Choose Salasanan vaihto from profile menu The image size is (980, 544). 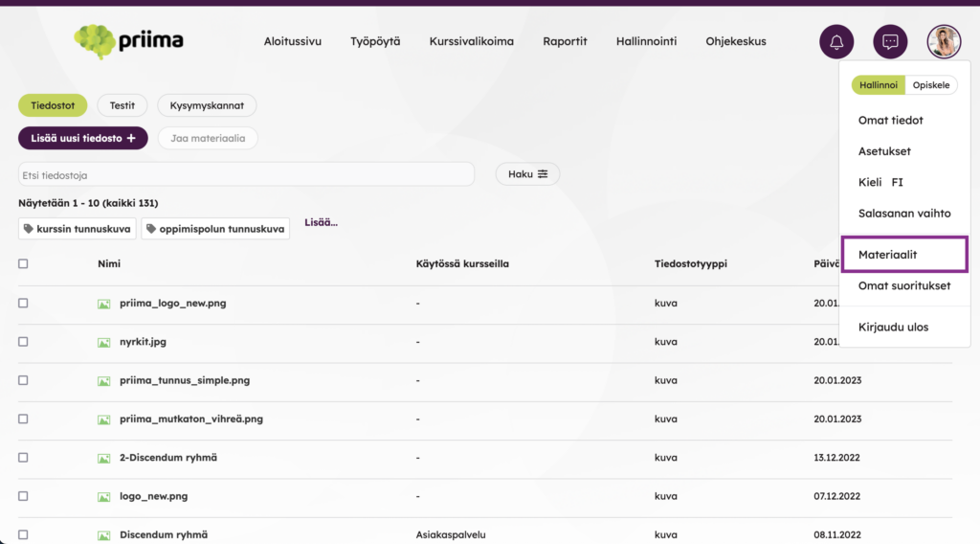(x=904, y=214)
